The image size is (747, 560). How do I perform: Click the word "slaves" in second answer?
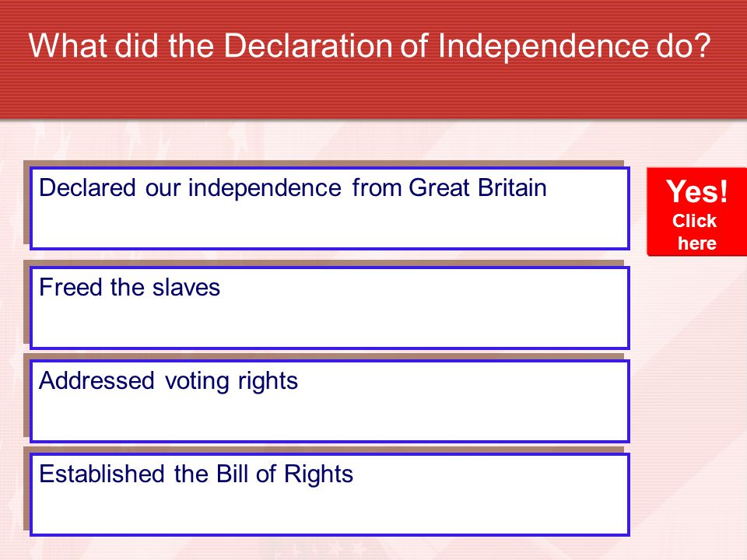point(186,287)
